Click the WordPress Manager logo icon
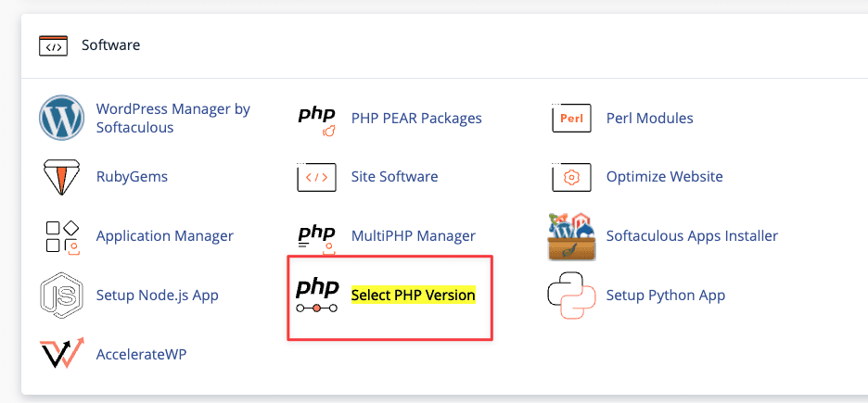The height and width of the screenshot is (403, 868). (x=62, y=119)
